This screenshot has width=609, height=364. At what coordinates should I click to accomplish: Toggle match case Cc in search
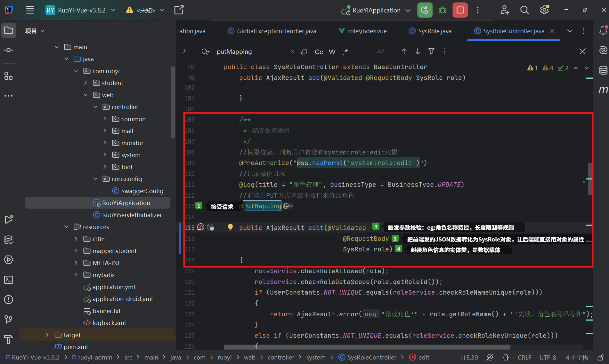click(319, 51)
